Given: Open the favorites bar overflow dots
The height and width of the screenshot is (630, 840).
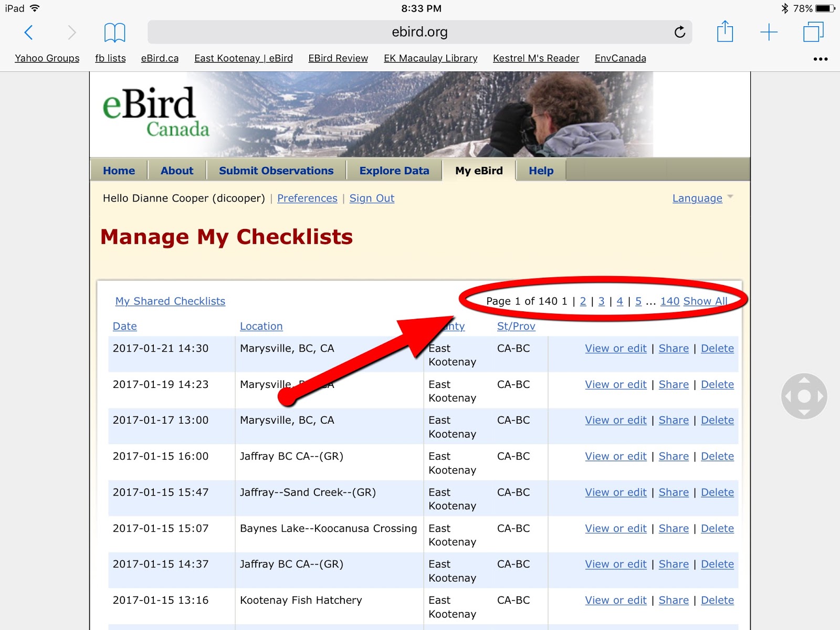Looking at the screenshot, I should [x=821, y=59].
